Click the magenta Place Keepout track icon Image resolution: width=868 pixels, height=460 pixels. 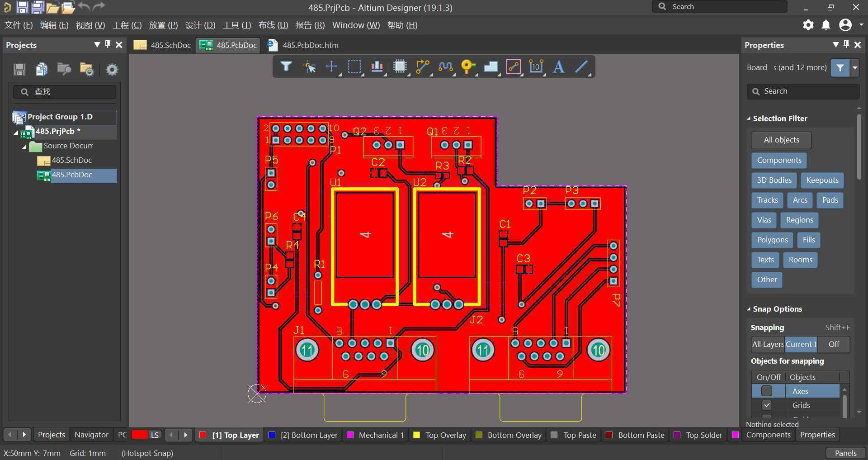[x=514, y=66]
